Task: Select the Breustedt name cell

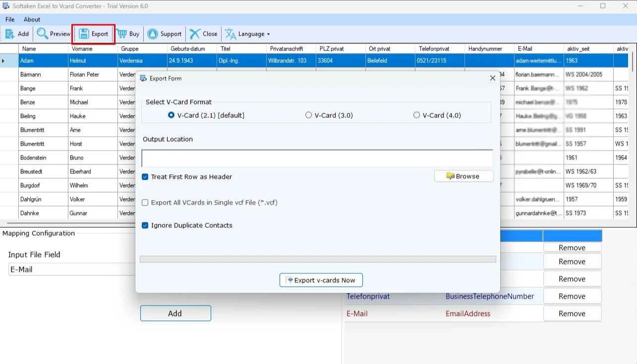Action: pos(43,171)
